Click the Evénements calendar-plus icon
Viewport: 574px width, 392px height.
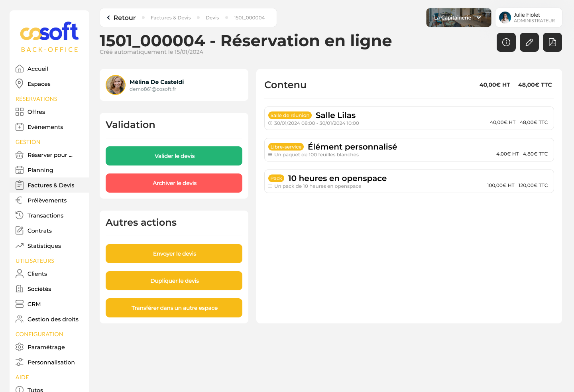tap(20, 127)
